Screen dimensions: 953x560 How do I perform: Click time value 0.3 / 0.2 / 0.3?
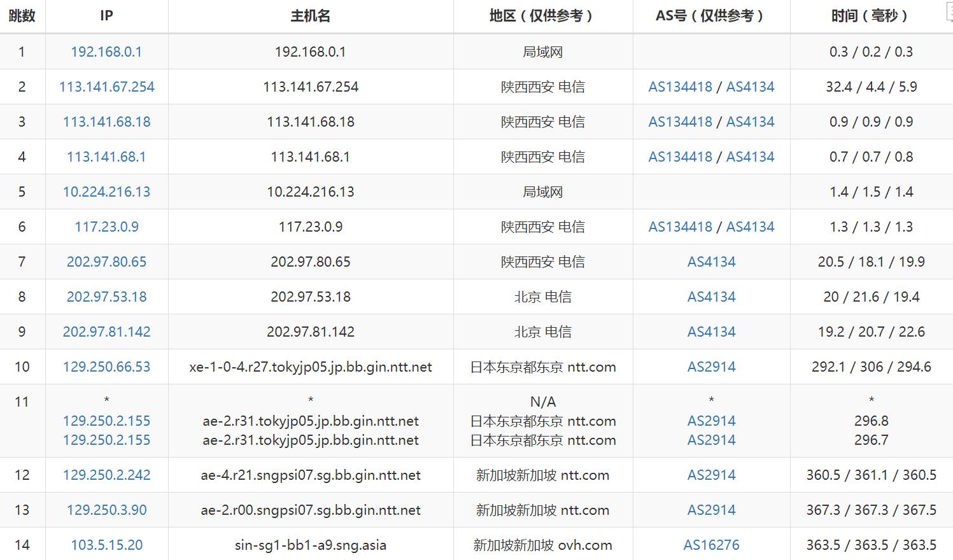[x=871, y=52]
